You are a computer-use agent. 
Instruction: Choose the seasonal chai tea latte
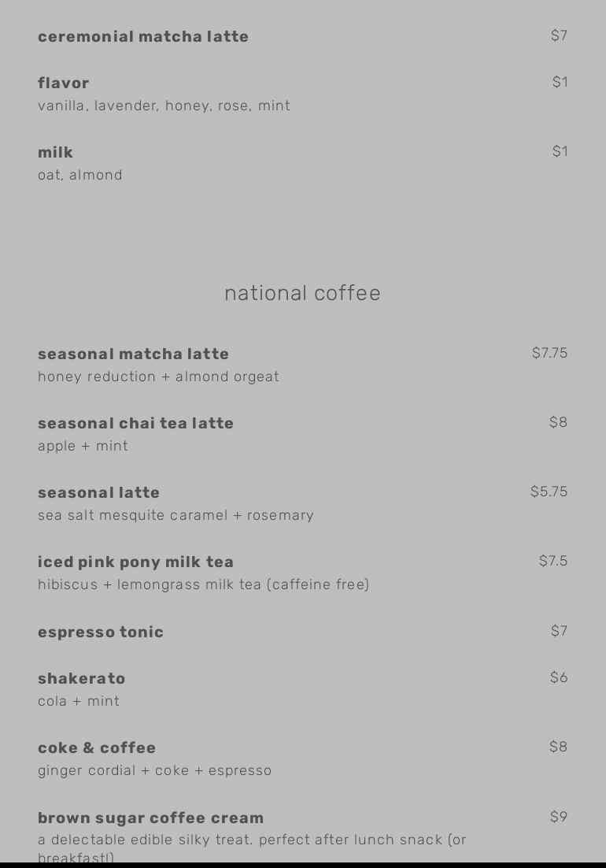[135, 423]
